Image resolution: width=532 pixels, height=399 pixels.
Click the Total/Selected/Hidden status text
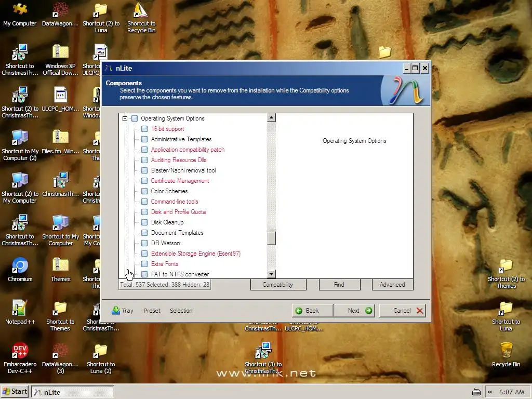click(165, 285)
